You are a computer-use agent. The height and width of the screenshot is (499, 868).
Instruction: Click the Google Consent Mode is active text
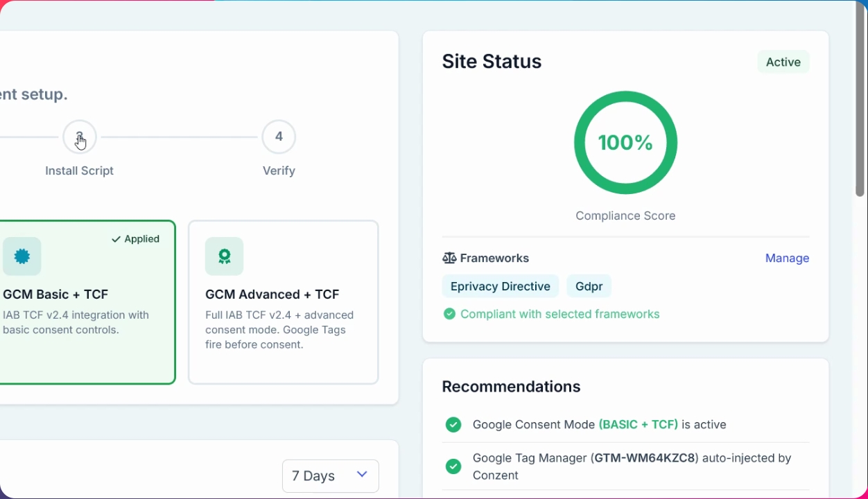tap(600, 424)
